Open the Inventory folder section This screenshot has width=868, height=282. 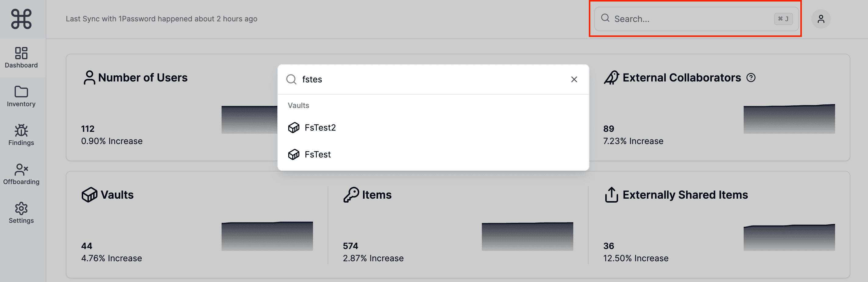click(x=21, y=96)
